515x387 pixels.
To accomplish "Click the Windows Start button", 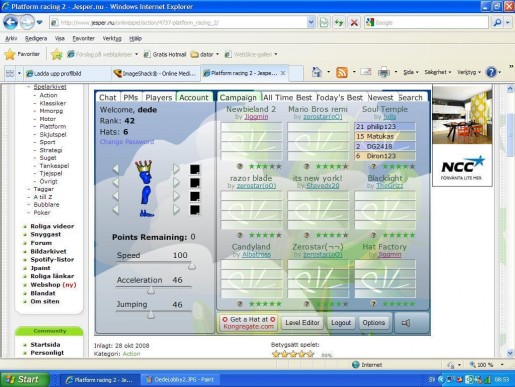I will [24, 379].
